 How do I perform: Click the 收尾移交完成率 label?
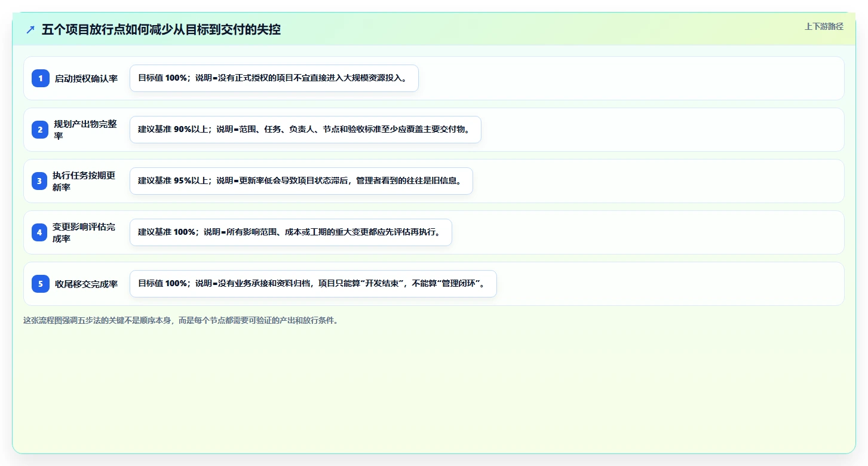click(x=87, y=284)
